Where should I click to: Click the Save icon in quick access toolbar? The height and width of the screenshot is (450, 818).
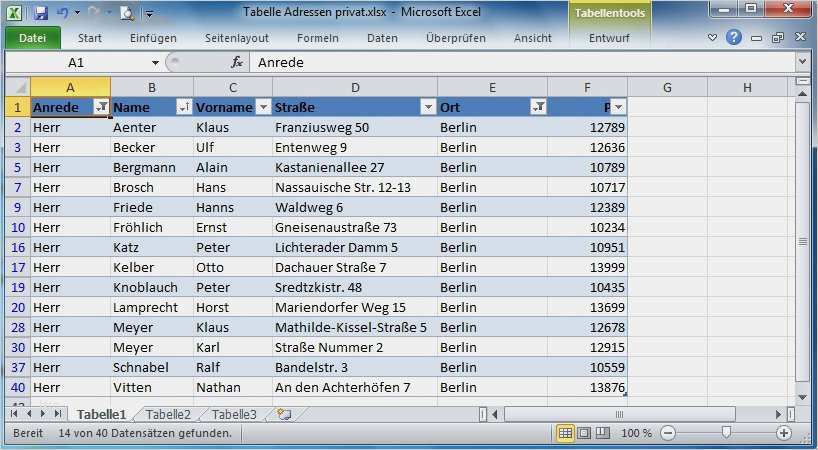point(41,13)
